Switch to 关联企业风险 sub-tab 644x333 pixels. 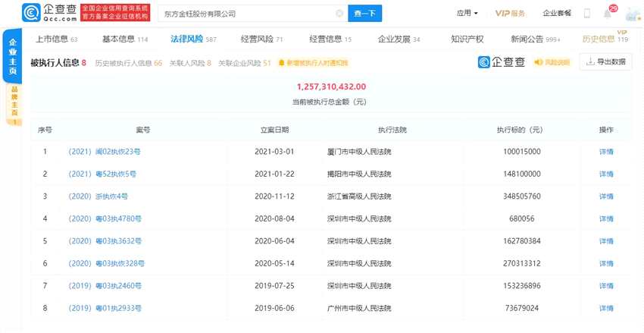(245, 63)
